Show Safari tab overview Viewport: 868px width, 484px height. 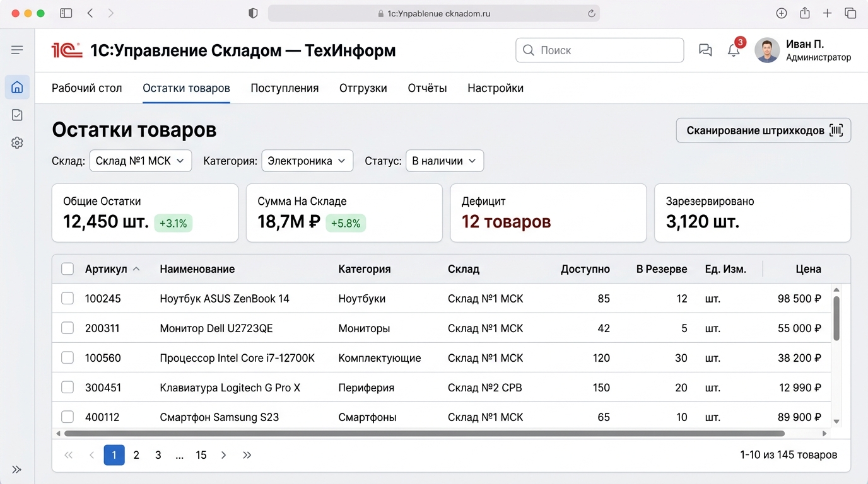click(850, 13)
